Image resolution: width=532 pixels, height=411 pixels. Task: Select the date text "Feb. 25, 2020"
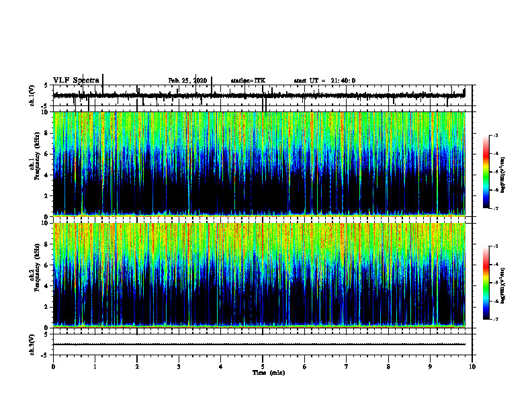pyautogui.click(x=187, y=81)
